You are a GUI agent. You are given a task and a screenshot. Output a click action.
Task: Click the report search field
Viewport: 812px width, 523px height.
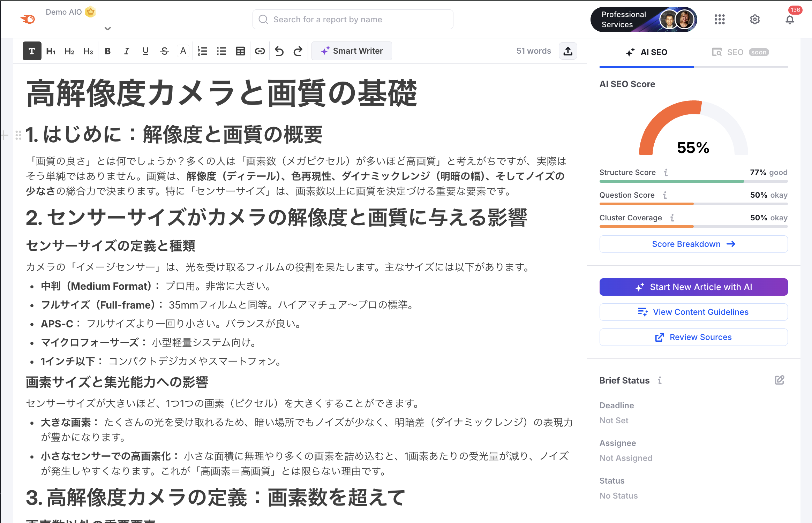pyautogui.click(x=353, y=20)
